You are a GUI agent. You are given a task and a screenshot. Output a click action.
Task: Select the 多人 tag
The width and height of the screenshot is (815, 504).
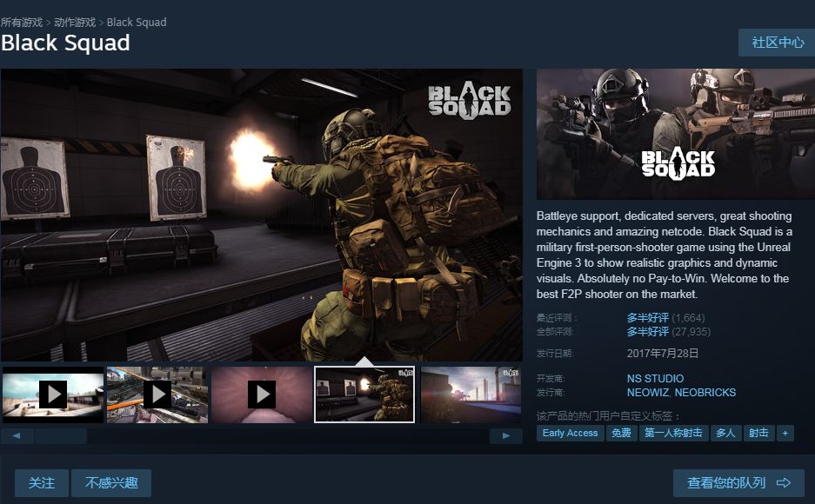tap(725, 433)
